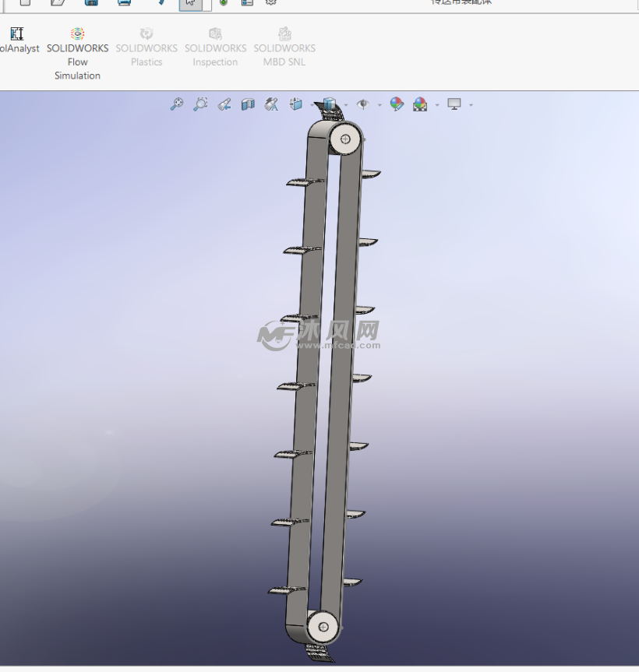The image size is (639, 672).
Task: Click the SOLIDWORKS MBD SNL add-in
Action: point(284,47)
